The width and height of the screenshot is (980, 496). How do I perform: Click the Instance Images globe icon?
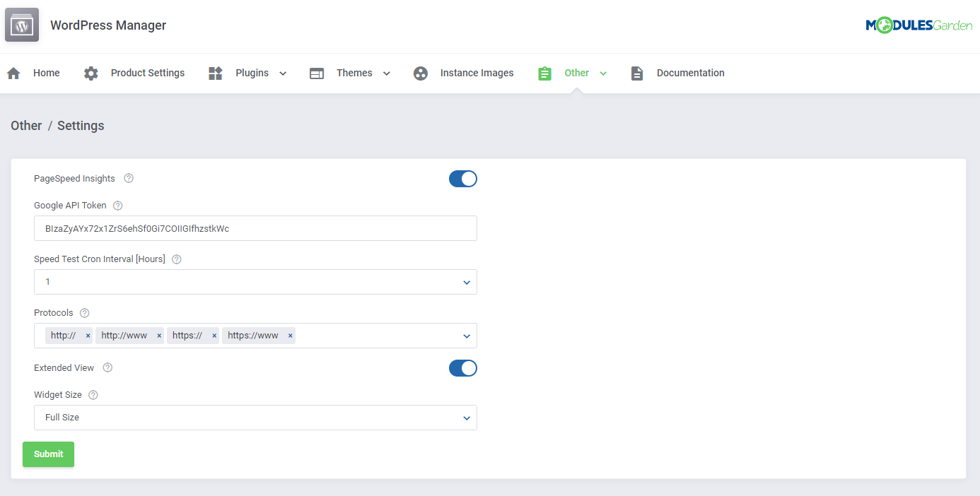pos(421,73)
